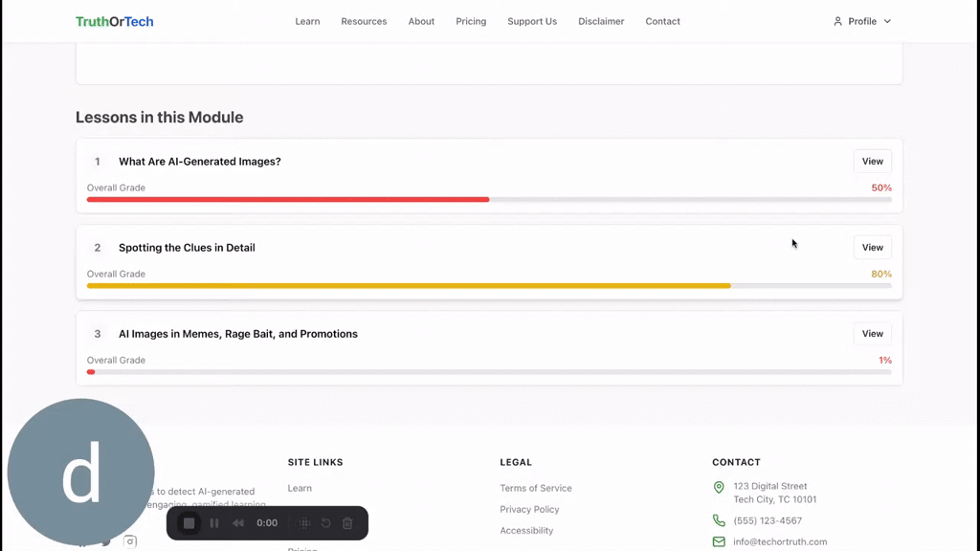The image size is (980, 551).
Task: Click the 'LEGAL' footer heading
Action: 516,462
